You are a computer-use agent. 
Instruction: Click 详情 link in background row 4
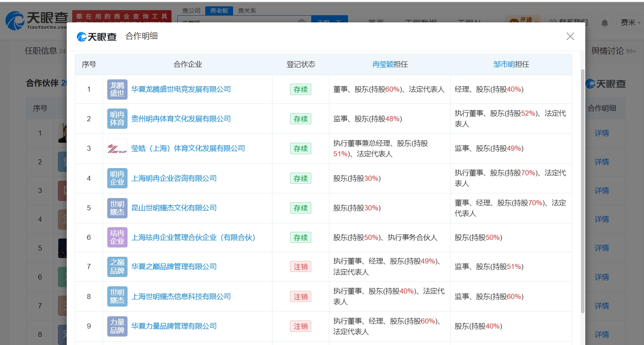coord(602,219)
